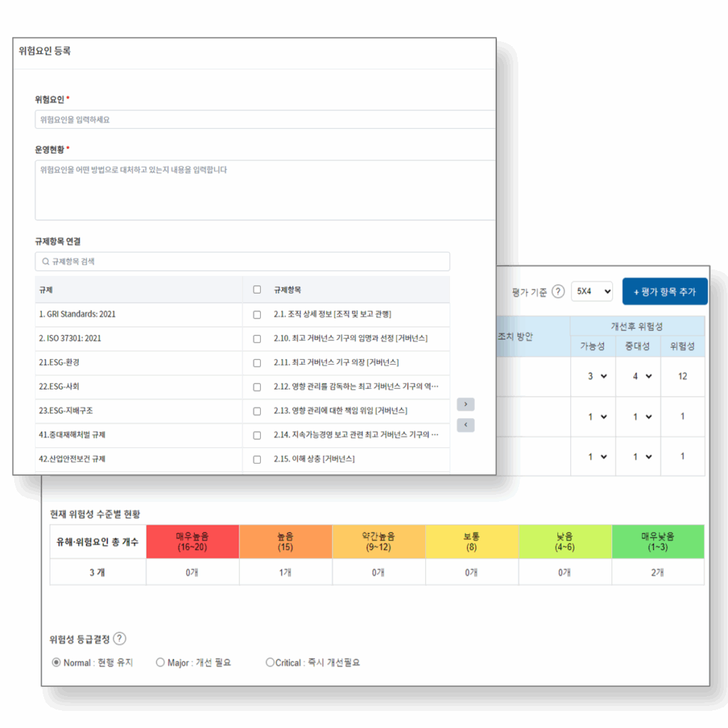728x728 pixels.
Task: Select 41.중대재해처벌 규제 in regulation list
Action: [73, 435]
